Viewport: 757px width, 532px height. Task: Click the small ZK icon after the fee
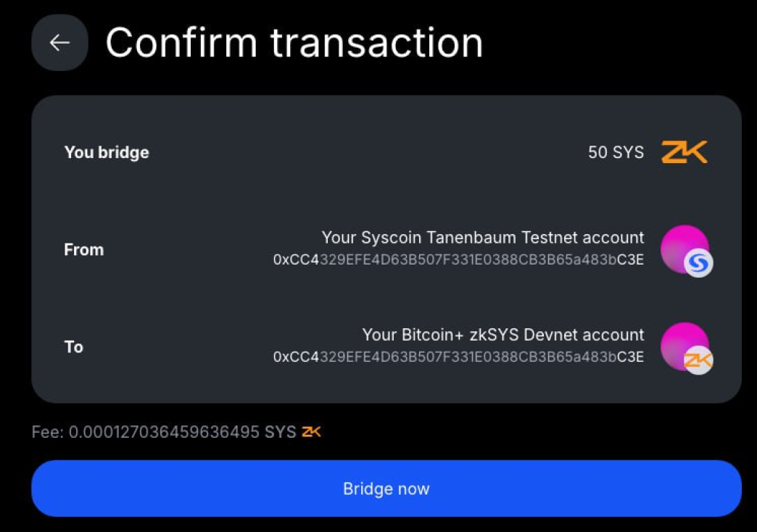(311, 432)
